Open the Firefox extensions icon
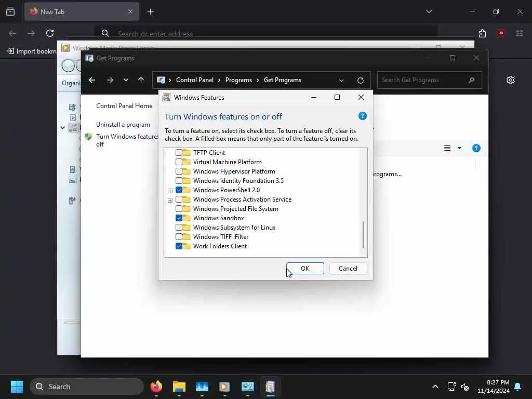The width and height of the screenshot is (532, 399). pos(482,33)
